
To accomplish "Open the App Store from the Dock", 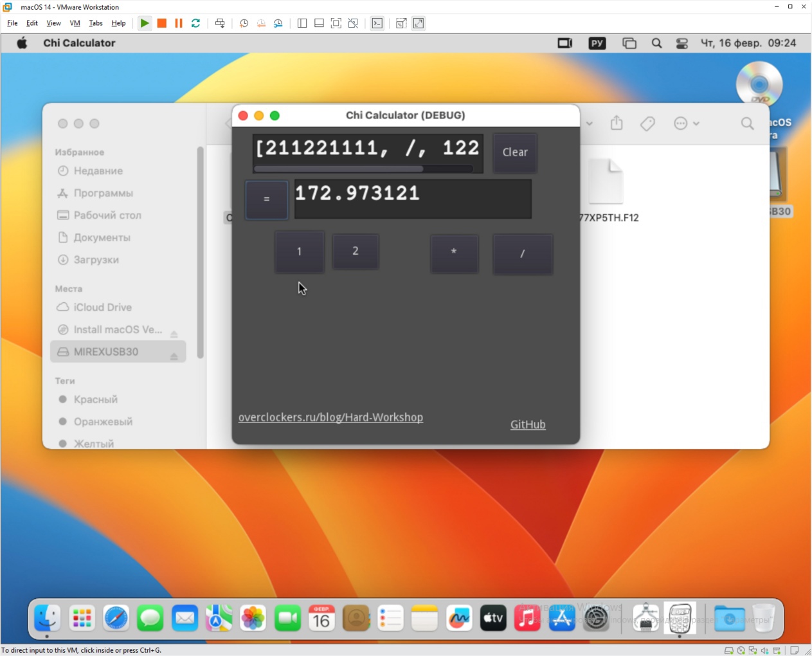I will 562,618.
